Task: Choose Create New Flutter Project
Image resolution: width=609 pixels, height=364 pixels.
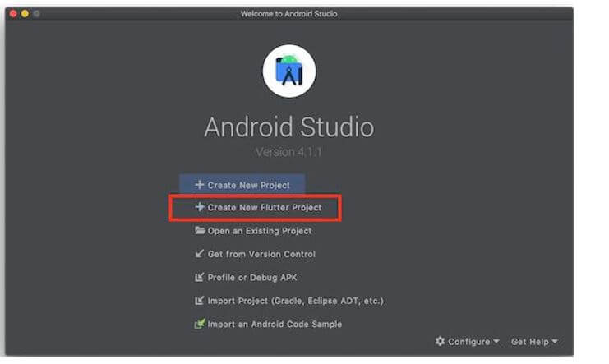Action: [x=258, y=207]
